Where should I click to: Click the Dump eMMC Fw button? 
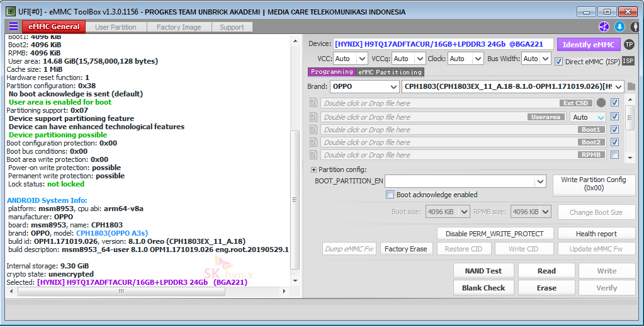point(349,249)
